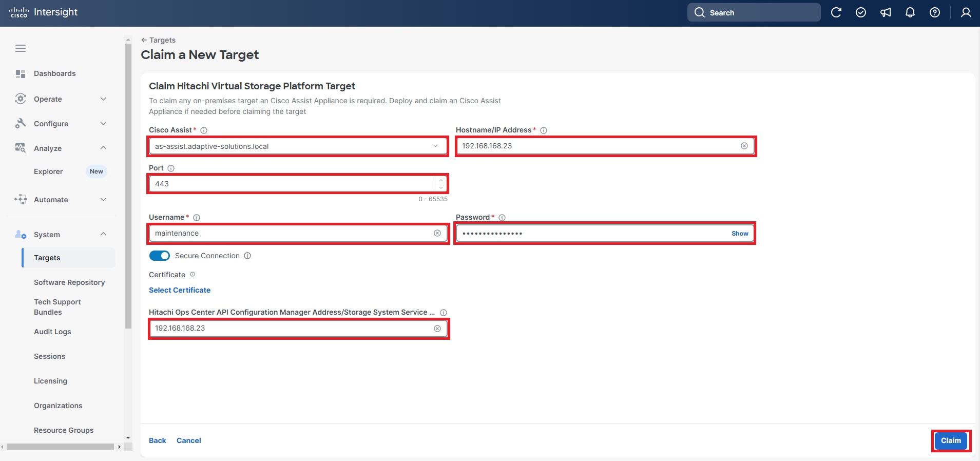Show the password characters
The height and width of the screenshot is (461, 980).
pyautogui.click(x=740, y=234)
